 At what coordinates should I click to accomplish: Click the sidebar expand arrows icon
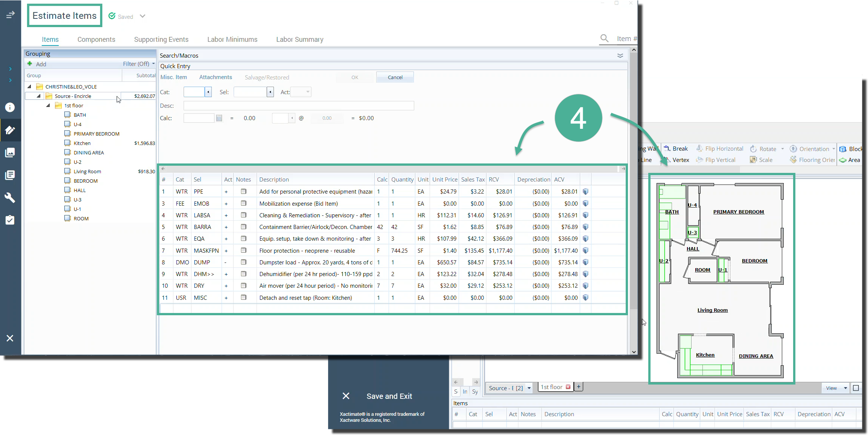[x=10, y=15]
